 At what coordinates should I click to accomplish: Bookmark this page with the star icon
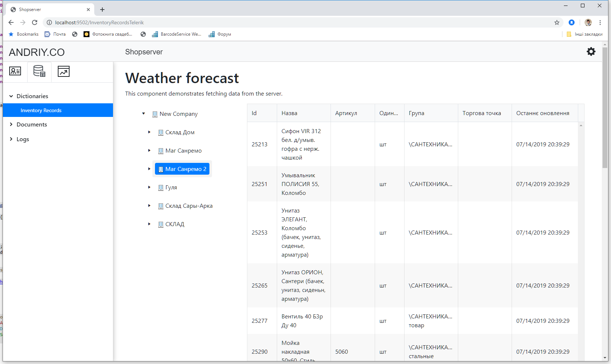(557, 22)
